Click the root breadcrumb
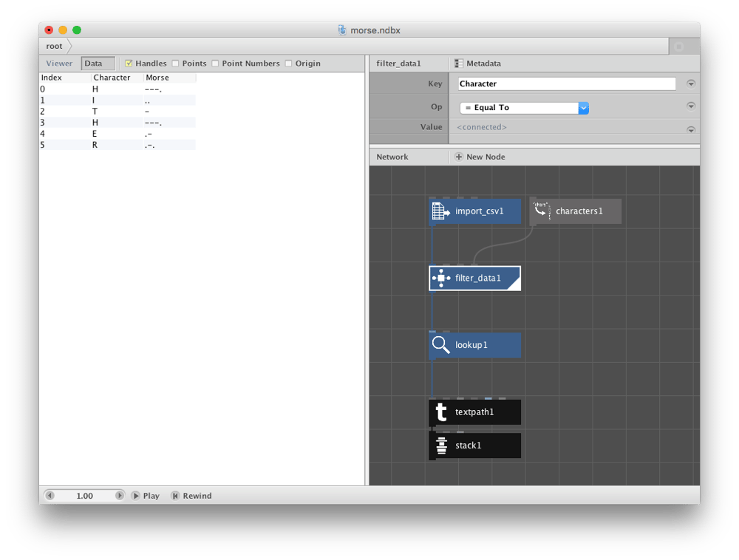This screenshot has width=739, height=560. click(x=54, y=46)
